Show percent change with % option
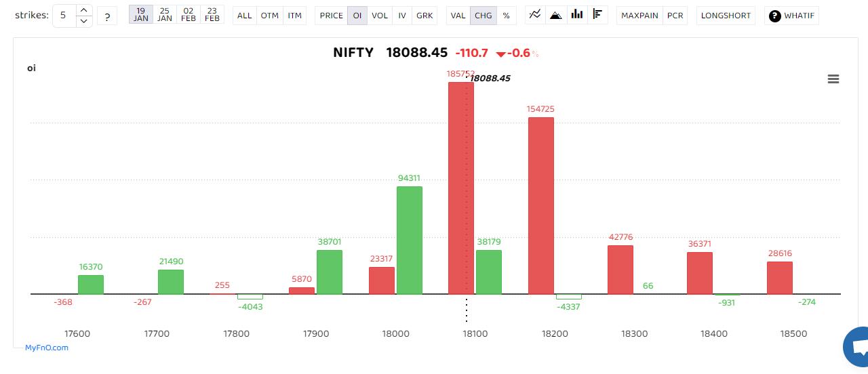 coord(506,16)
